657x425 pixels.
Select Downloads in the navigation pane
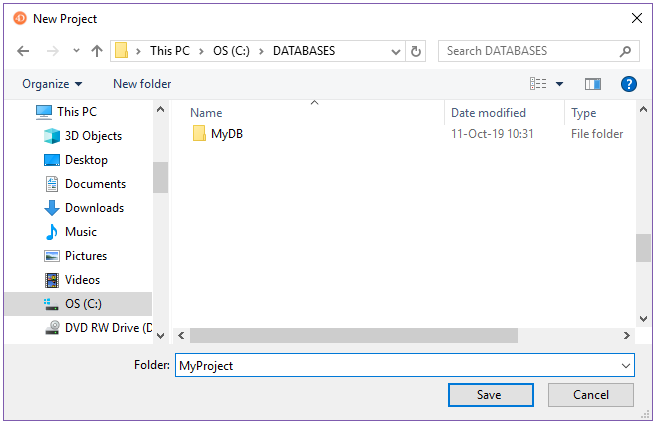pos(94,208)
